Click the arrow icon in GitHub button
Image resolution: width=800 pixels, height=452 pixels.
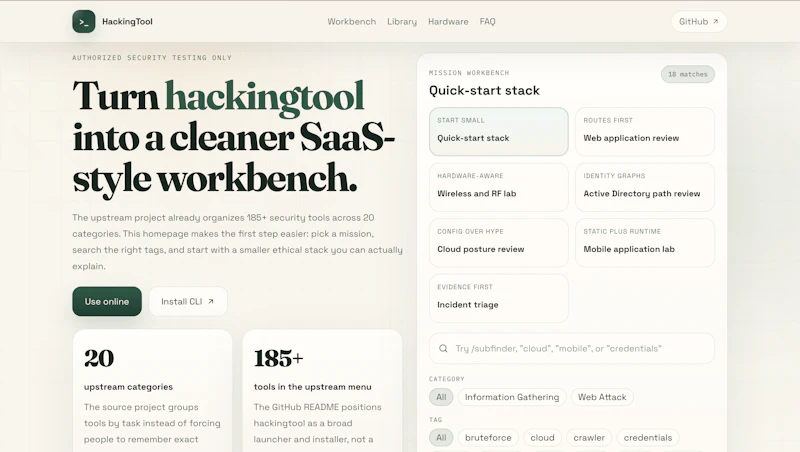pyautogui.click(x=715, y=21)
